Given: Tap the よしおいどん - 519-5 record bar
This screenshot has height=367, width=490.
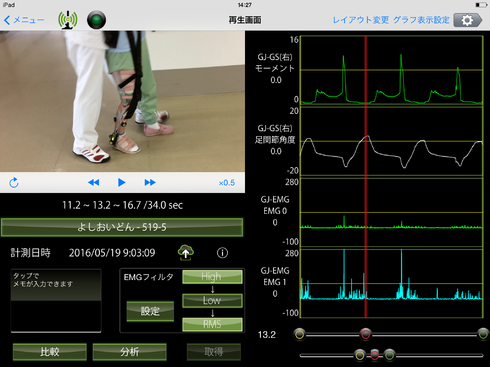Looking at the screenshot, I should pyautogui.click(x=122, y=227).
